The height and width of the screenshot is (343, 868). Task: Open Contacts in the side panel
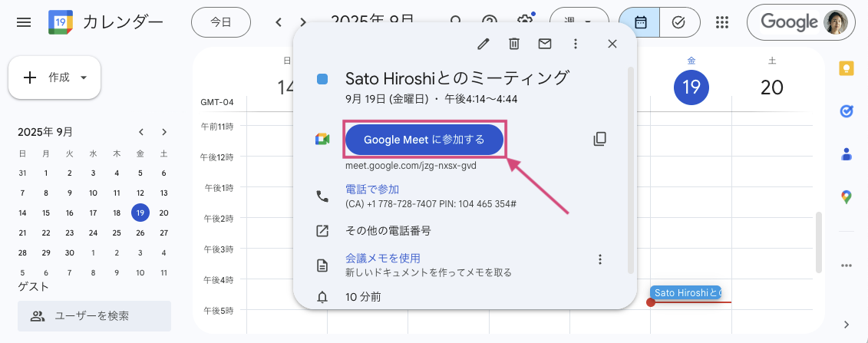pos(846,153)
